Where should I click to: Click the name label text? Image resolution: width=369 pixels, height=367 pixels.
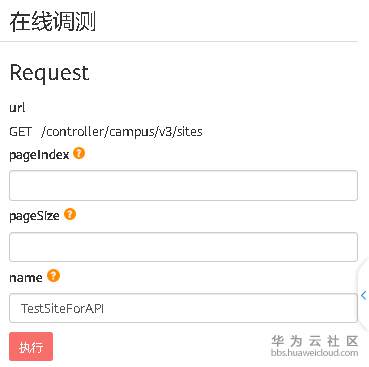point(26,278)
